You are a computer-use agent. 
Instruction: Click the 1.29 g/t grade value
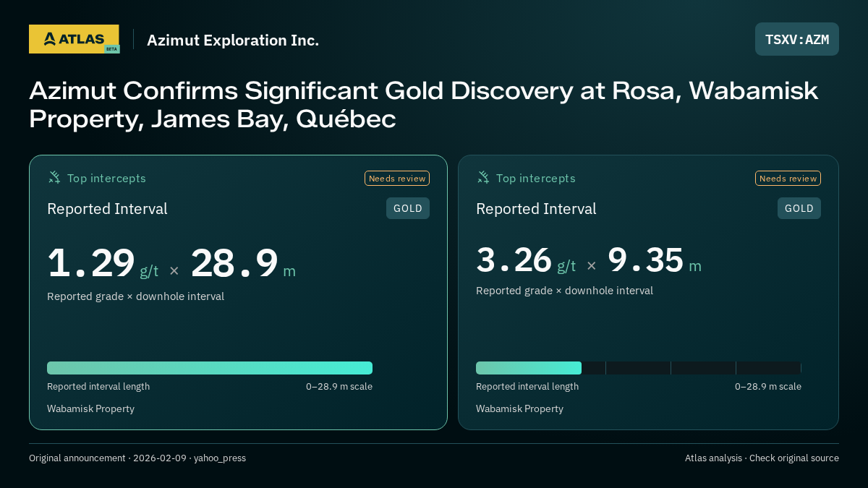pyautogui.click(x=103, y=264)
